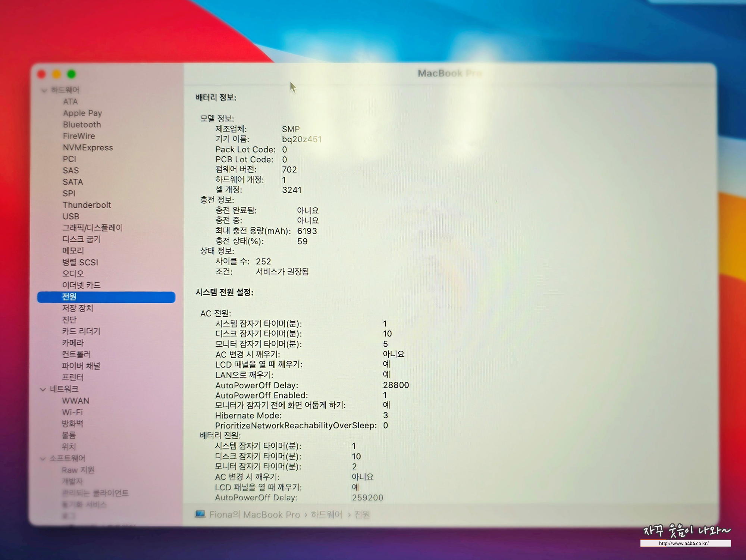Open the 볼륨 sidebar entry
Viewport: 746px width, 560px height.
[x=69, y=435]
